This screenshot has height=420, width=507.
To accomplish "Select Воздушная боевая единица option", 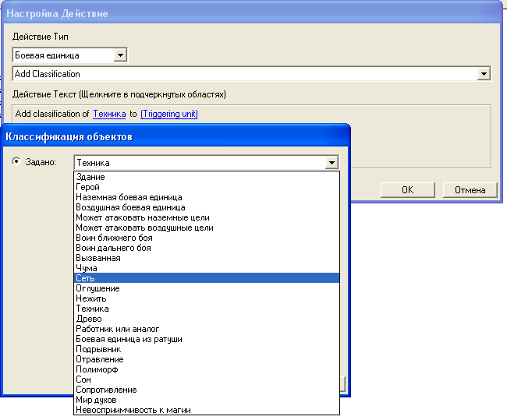I will (207, 207).
